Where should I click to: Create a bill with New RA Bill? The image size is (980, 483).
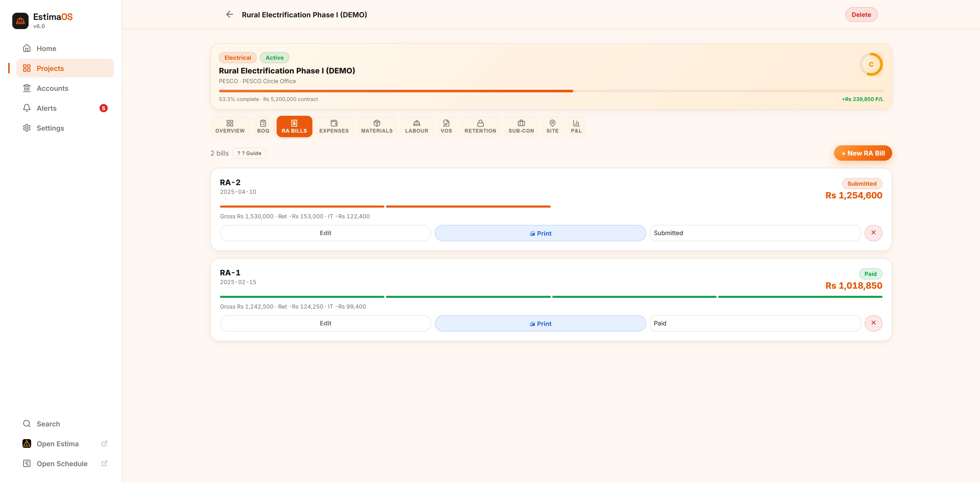point(863,153)
